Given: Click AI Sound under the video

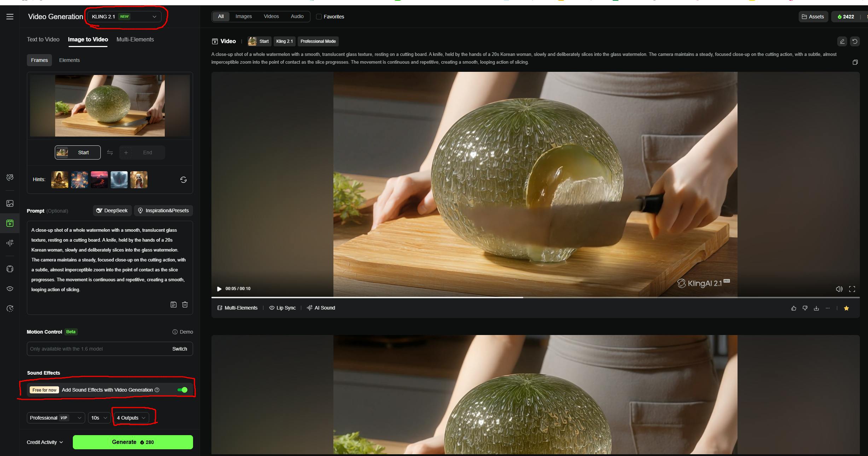Looking at the screenshot, I should coord(321,308).
